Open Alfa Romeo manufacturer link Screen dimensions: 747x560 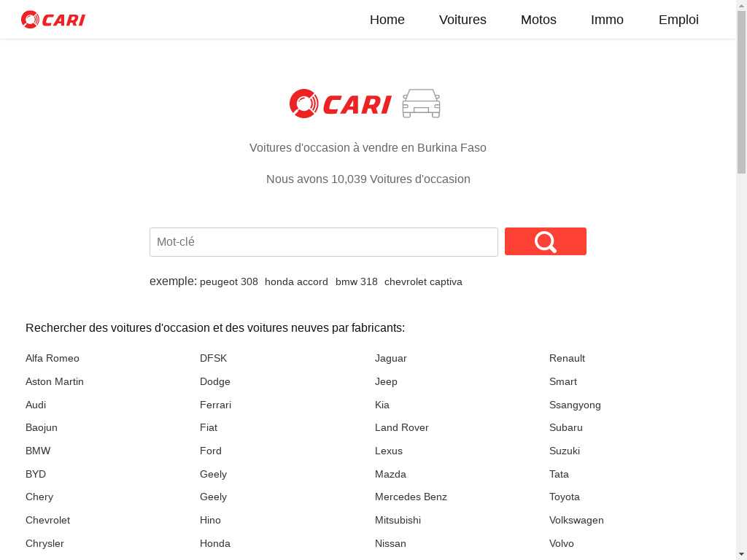53,358
